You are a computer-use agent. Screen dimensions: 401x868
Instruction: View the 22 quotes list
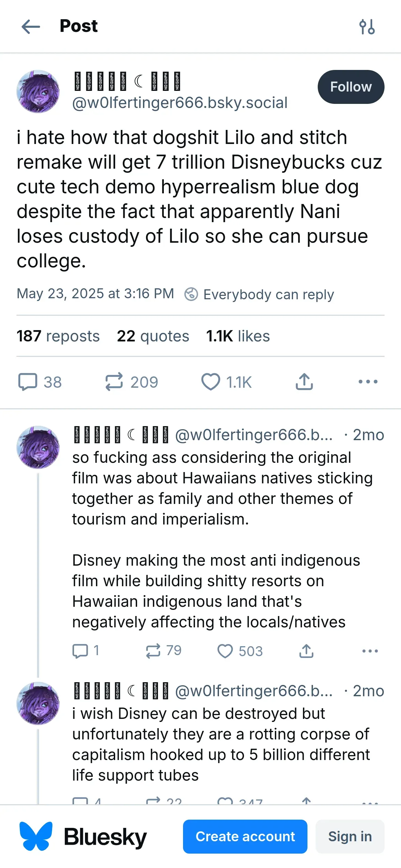pyautogui.click(x=153, y=336)
